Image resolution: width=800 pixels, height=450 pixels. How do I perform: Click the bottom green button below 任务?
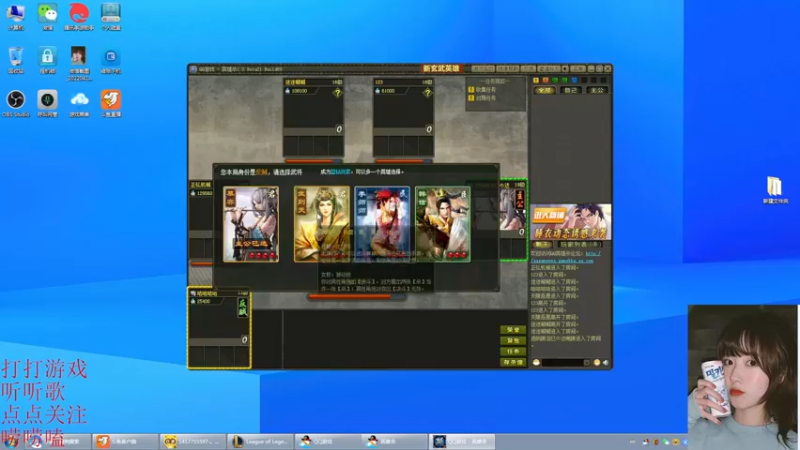coord(513,362)
